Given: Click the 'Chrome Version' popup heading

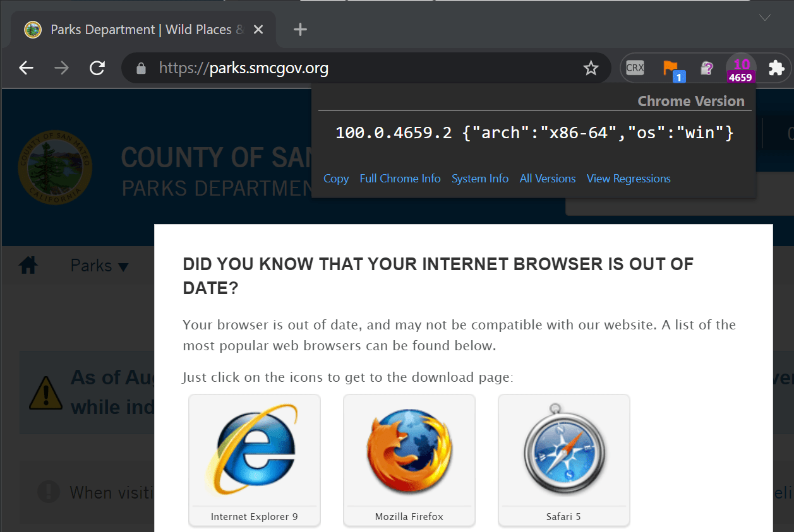Looking at the screenshot, I should click(691, 101).
